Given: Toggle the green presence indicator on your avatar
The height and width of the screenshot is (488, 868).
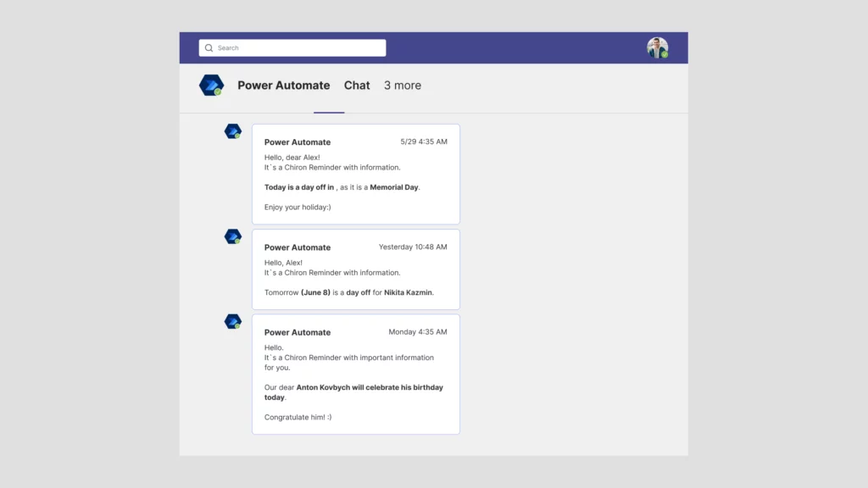Looking at the screenshot, I should coord(665,54).
